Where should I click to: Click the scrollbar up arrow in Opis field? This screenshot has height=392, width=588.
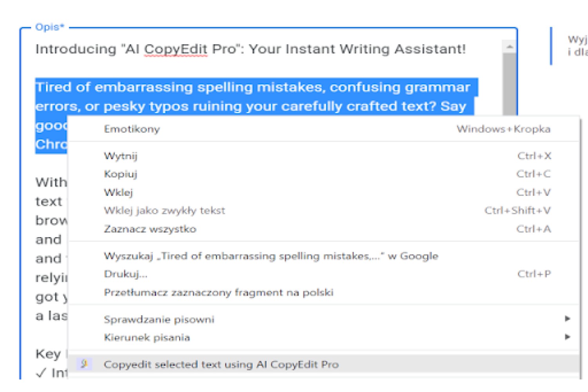(x=510, y=47)
